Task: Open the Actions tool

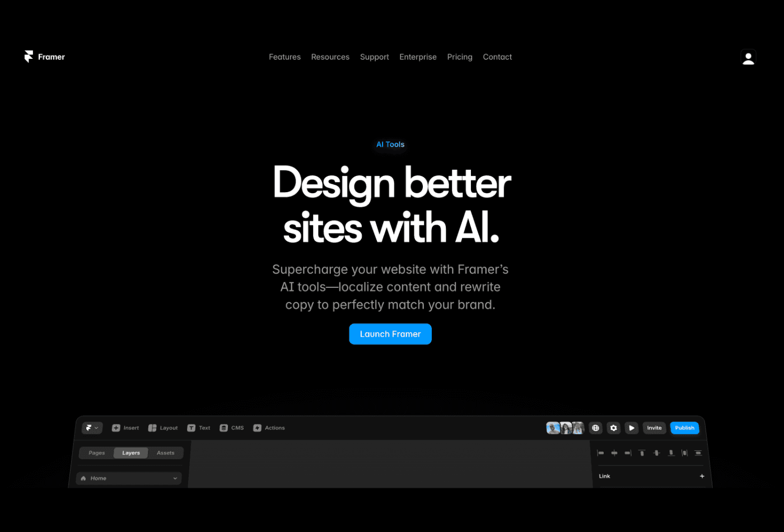Action: click(269, 428)
